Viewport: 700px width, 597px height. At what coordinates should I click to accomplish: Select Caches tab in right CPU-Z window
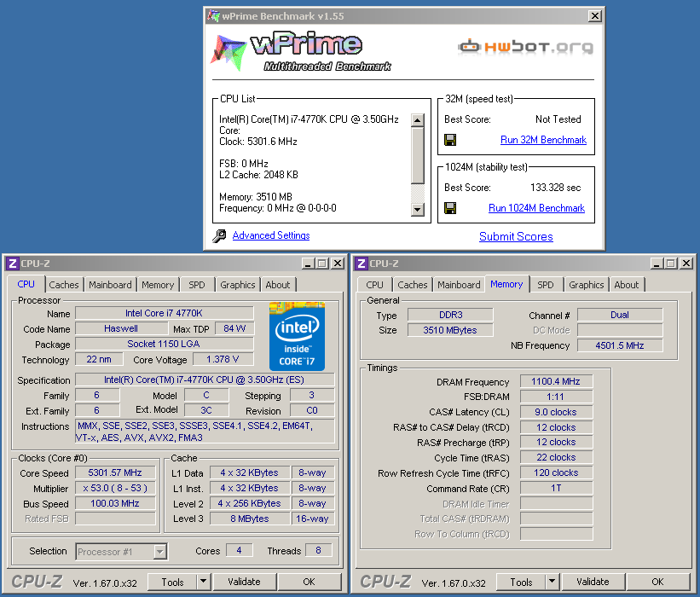pyautogui.click(x=413, y=285)
